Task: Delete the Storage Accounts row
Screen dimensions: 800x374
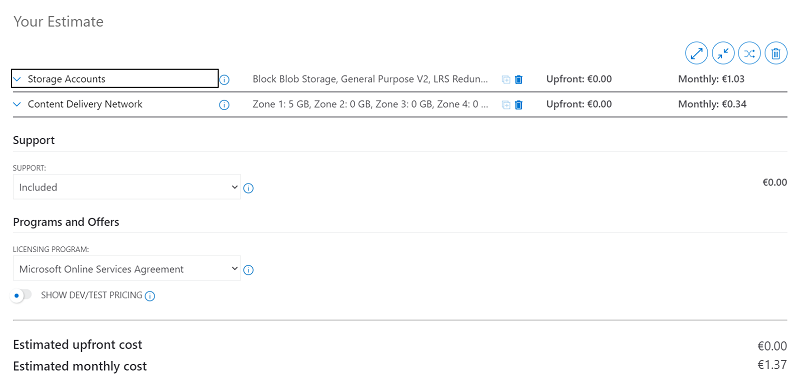Action: tap(519, 80)
